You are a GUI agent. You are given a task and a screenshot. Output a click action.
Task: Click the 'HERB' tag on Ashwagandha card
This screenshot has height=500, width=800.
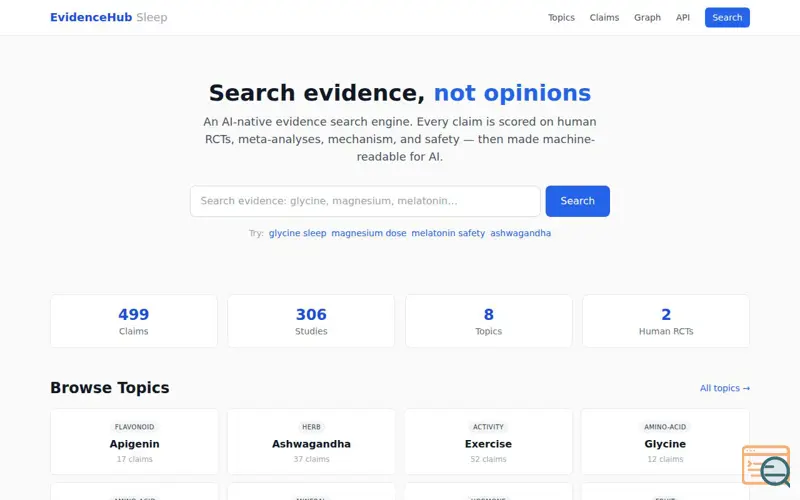(311, 427)
